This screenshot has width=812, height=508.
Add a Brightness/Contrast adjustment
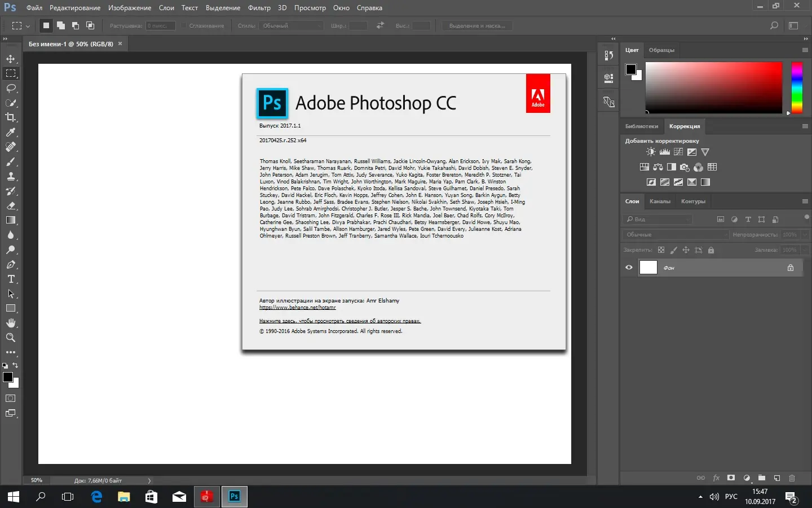click(651, 152)
